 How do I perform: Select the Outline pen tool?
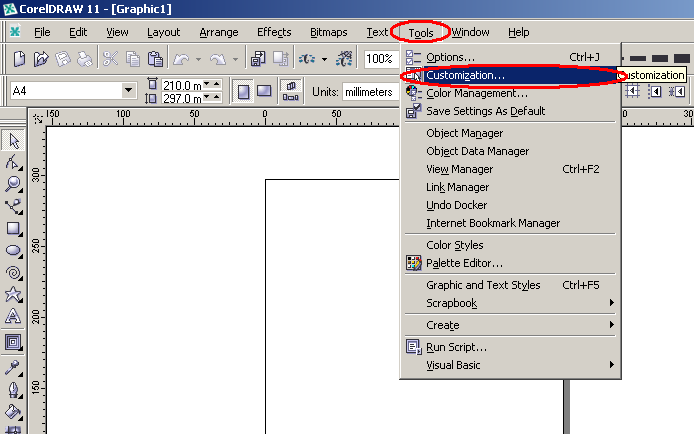click(13, 390)
